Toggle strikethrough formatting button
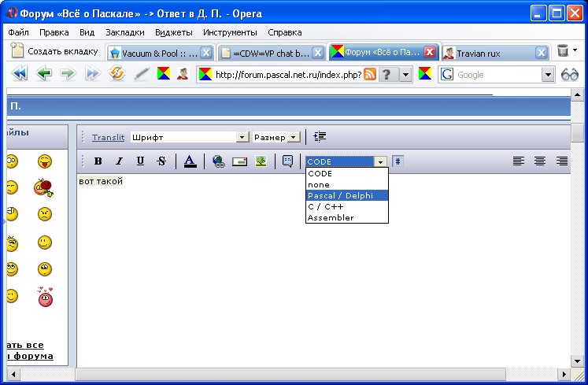Viewport: 588px width, 385px height. click(x=161, y=161)
